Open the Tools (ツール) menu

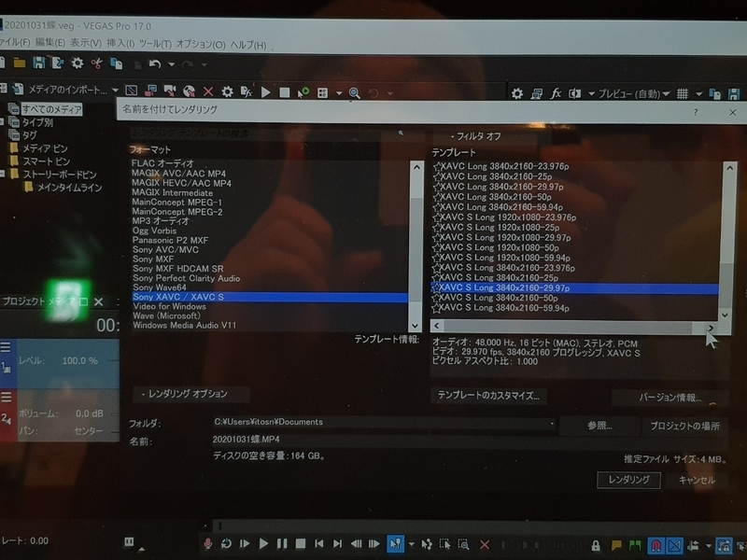(x=155, y=44)
